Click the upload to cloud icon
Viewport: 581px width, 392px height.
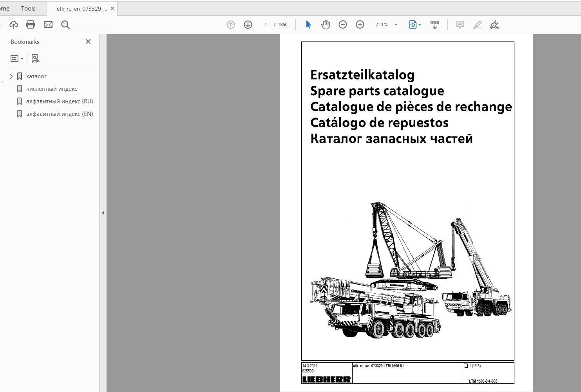(14, 25)
